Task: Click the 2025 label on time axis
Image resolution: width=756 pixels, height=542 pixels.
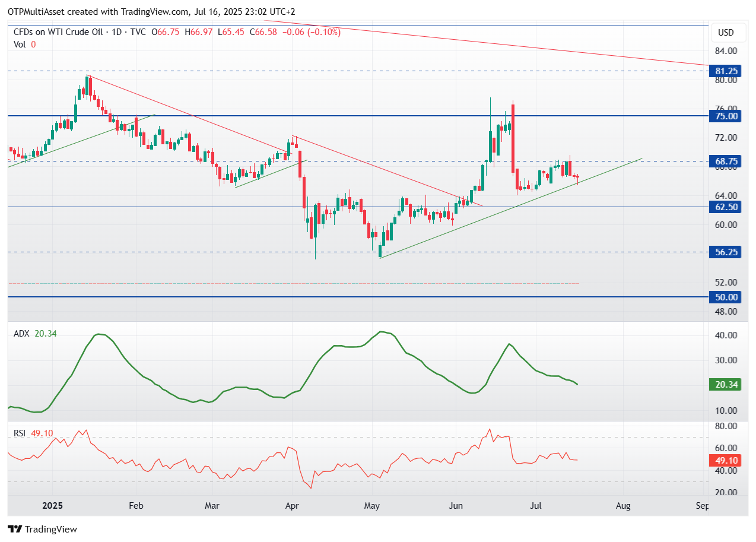Action: [x=52, y=506]
